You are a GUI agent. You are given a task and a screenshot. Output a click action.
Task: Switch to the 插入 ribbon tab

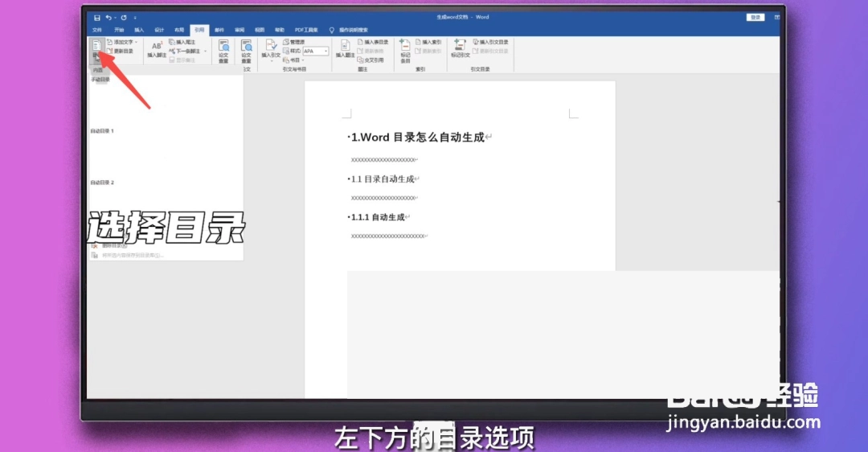pos(139,30)
